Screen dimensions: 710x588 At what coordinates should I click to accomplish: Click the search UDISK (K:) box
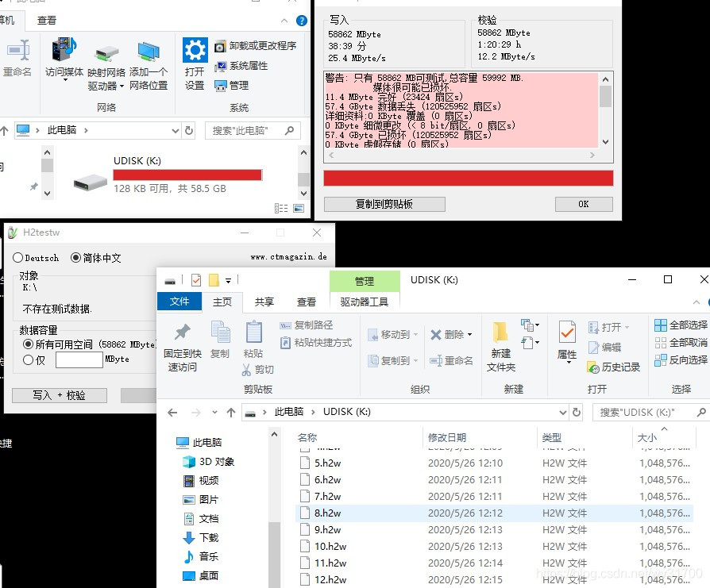(650, 412)
